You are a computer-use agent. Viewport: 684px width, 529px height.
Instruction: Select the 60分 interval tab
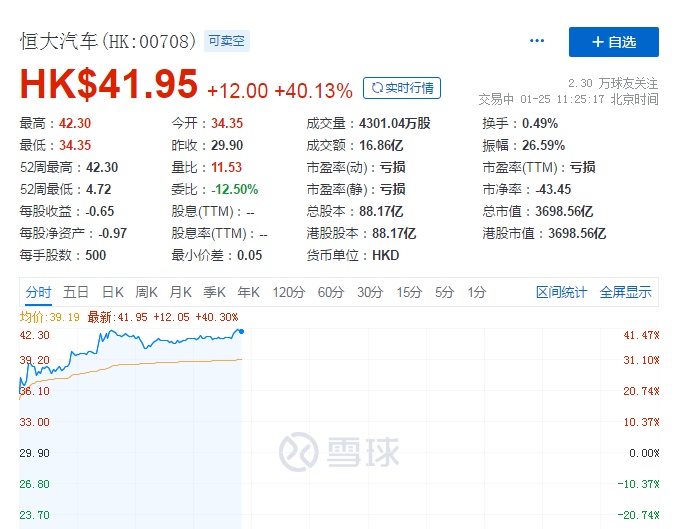pyautogui.click(x=330, y=292)
